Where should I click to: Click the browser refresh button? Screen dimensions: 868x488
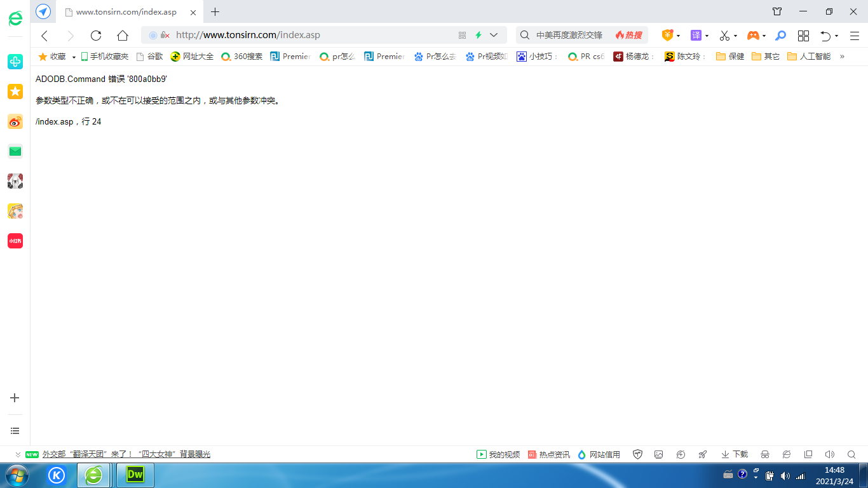pos(96,36)
